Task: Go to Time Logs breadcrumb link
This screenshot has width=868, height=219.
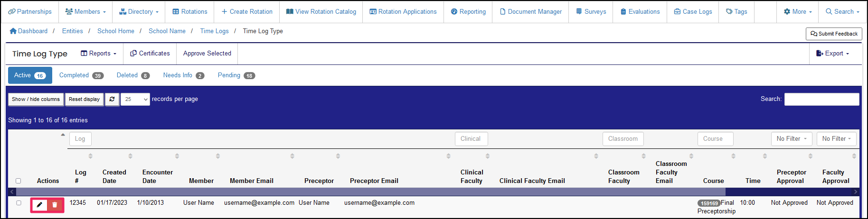Action: pos(214,31)
